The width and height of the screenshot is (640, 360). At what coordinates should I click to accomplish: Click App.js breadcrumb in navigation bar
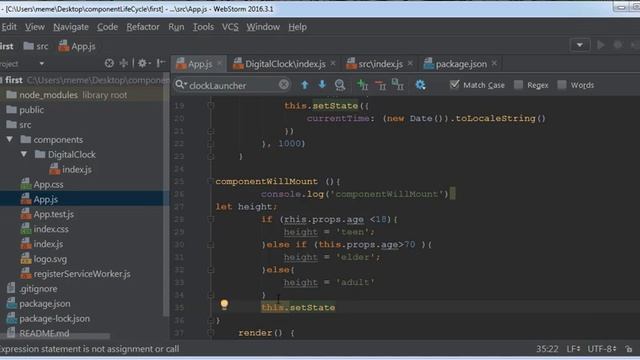pyautogui.click(x=77, y=46)
